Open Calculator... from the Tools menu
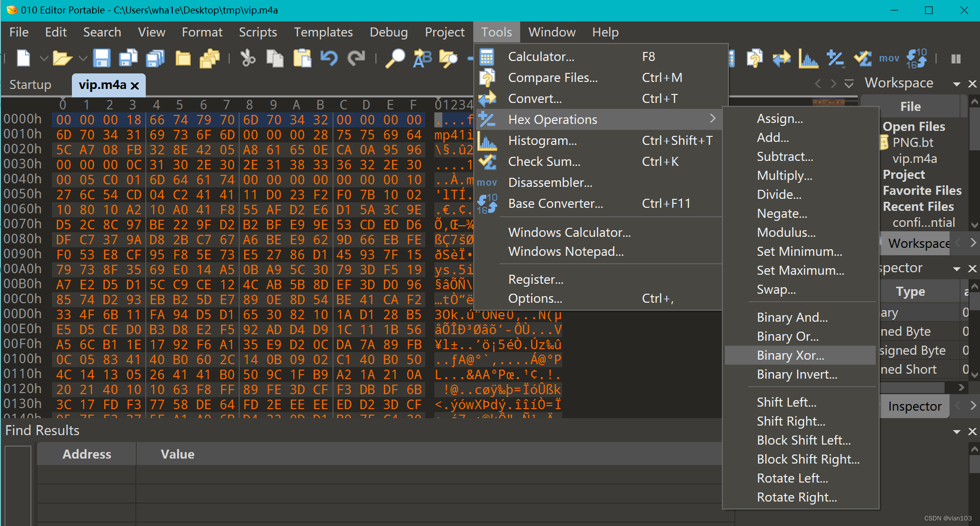This screenshot has width=980, height=526. 599,56
